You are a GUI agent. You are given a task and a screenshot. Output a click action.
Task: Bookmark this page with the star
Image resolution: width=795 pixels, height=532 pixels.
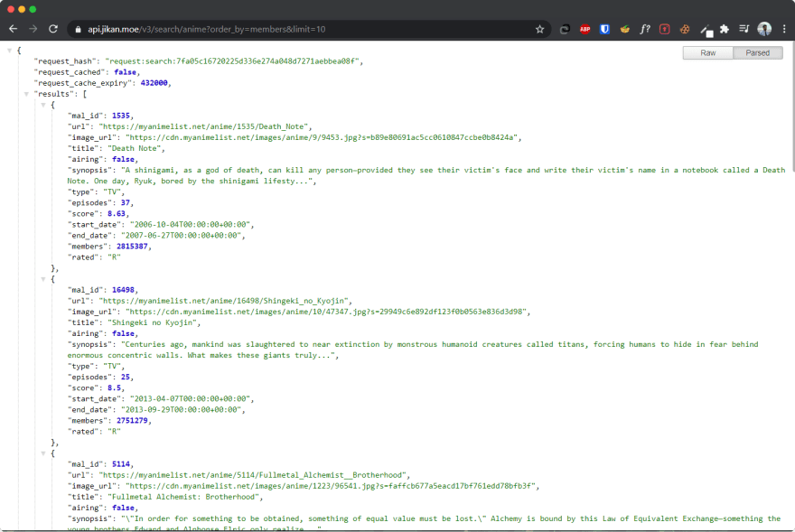540,30
